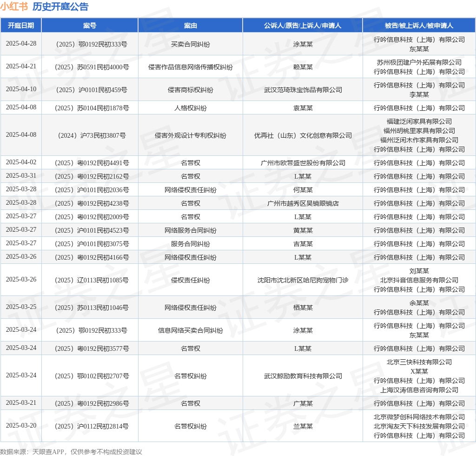Click plaintiff 广某某

303,403
